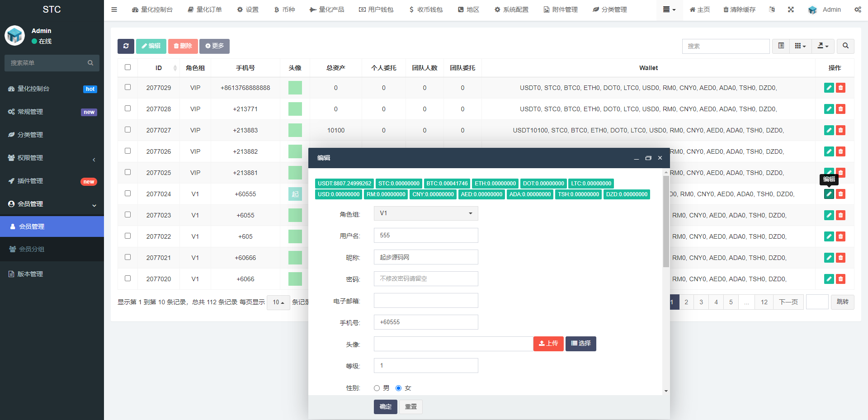This screenshot has width=868, height=420.
Task: Click the 昵称 nickname input field
Action: 425,257
